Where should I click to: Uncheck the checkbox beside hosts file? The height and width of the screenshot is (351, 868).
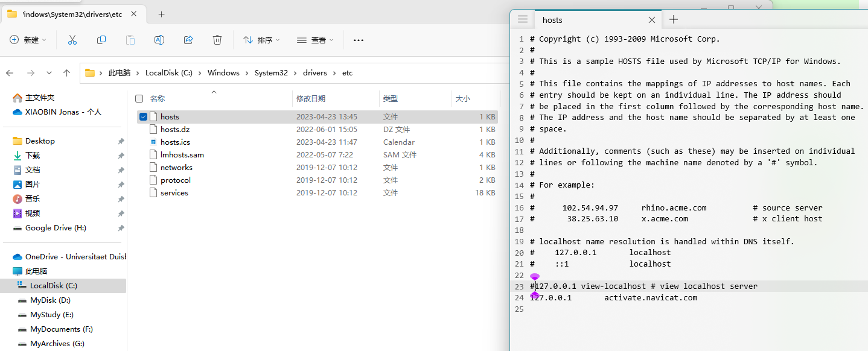(x=143, y=117)
